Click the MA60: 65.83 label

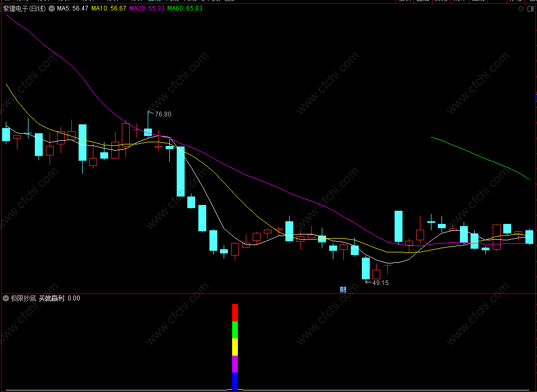185,8
